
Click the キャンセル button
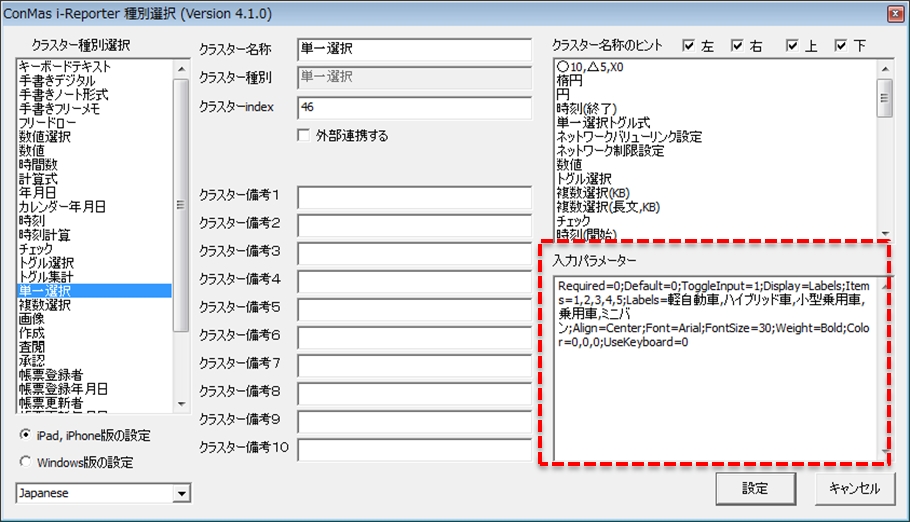tap(854, 489)
